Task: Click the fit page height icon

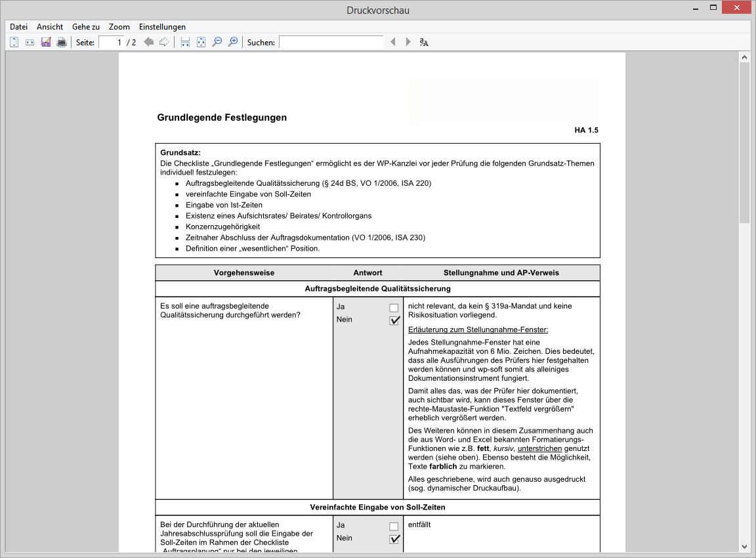Action: (14, 42)
